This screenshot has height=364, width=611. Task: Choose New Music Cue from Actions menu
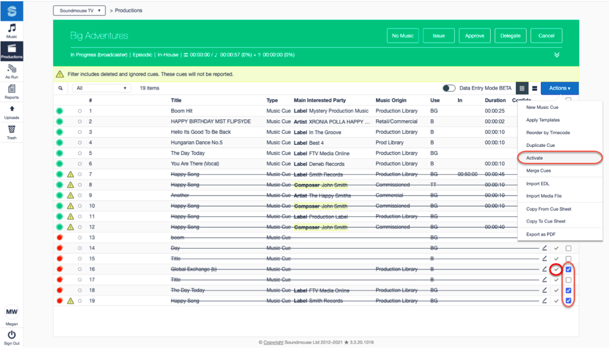coord(542,107)
